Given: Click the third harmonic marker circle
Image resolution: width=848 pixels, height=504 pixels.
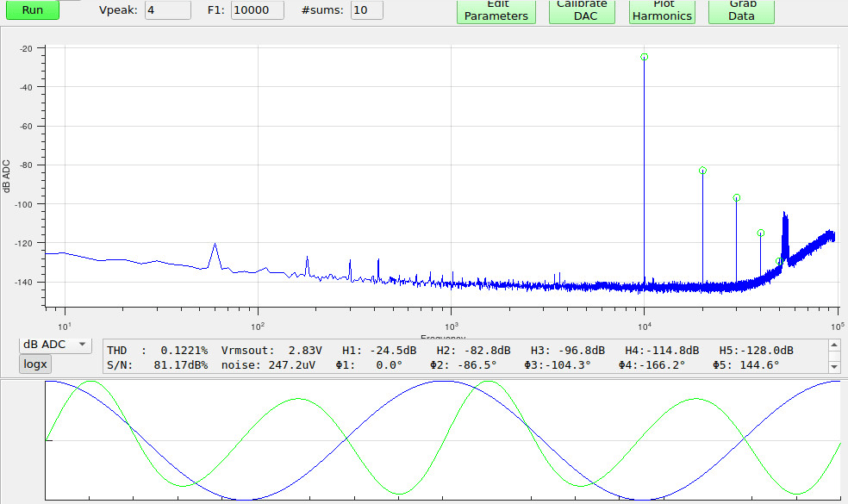Looking at the screenshot, I should (x=737, y=198).
